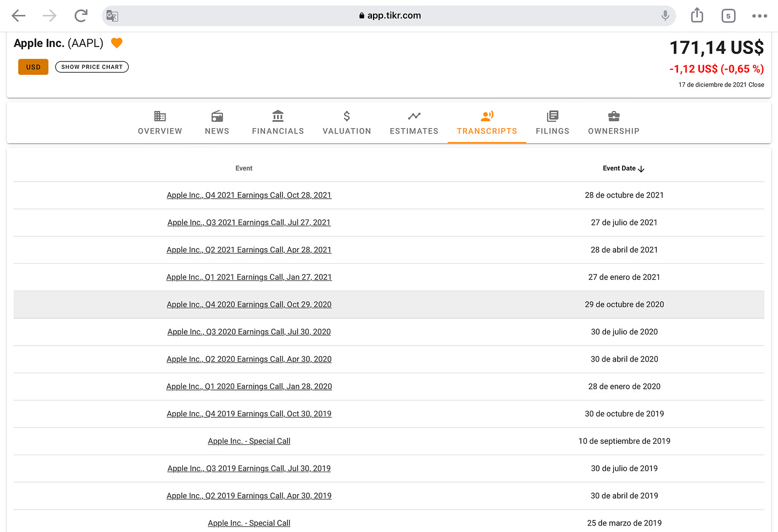Open Q3 2020 Earnings Call, Jul 30, 2020
778x532 pixels.
249,332
